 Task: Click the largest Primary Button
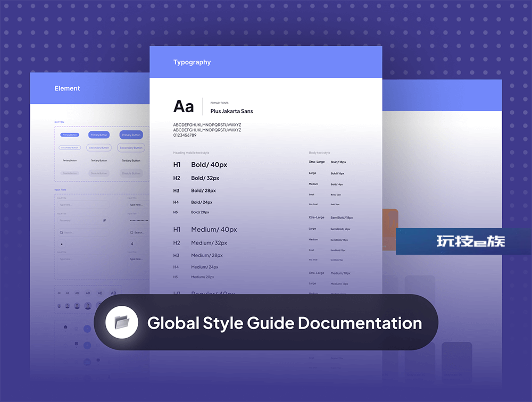131,135
